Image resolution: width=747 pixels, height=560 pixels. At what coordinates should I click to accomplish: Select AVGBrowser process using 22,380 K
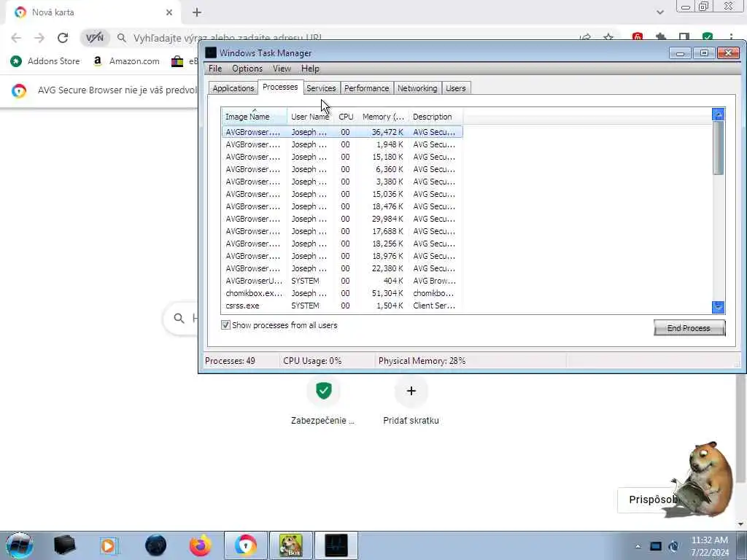point(342,268)
